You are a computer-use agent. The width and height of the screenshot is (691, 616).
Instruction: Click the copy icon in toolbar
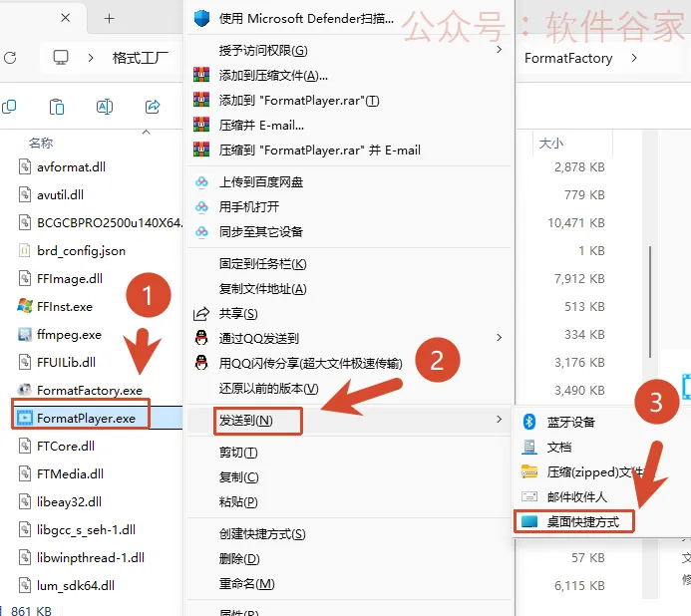(9, 107)
